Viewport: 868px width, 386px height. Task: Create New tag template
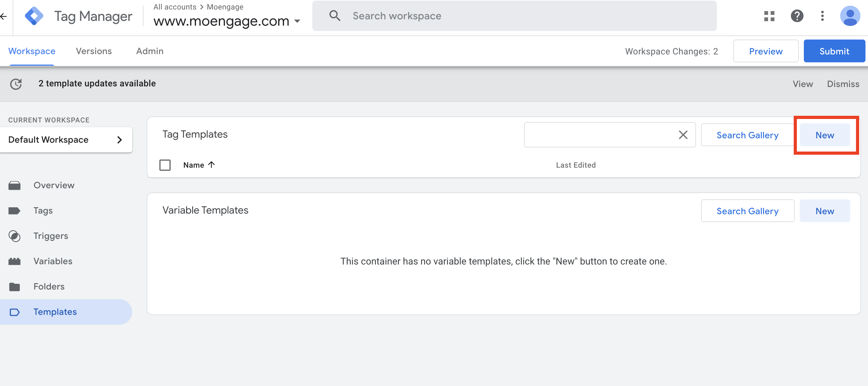(x=824, y=135)
